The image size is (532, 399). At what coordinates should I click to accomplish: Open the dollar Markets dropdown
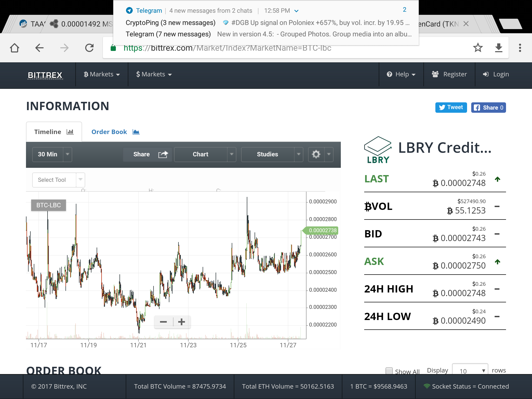[154, 74]
